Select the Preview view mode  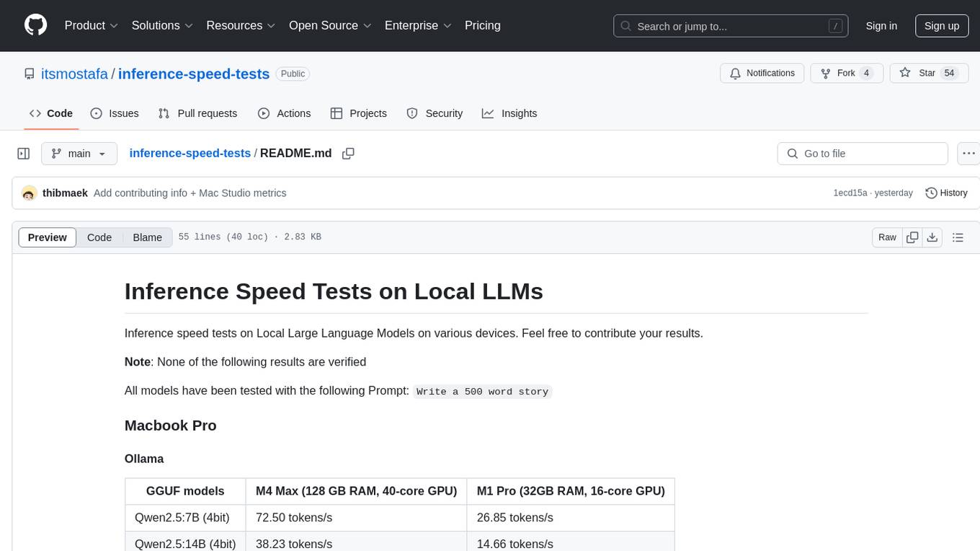coord(48,237)
